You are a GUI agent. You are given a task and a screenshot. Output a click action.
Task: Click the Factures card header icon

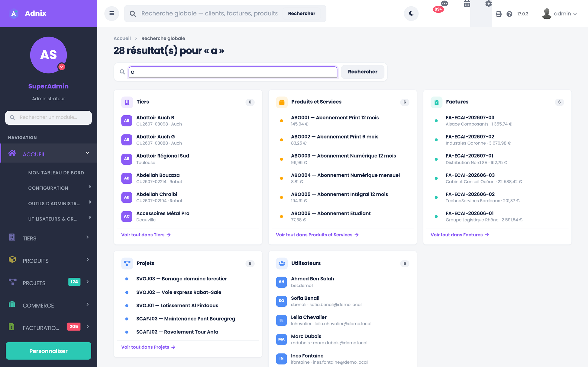436,102
